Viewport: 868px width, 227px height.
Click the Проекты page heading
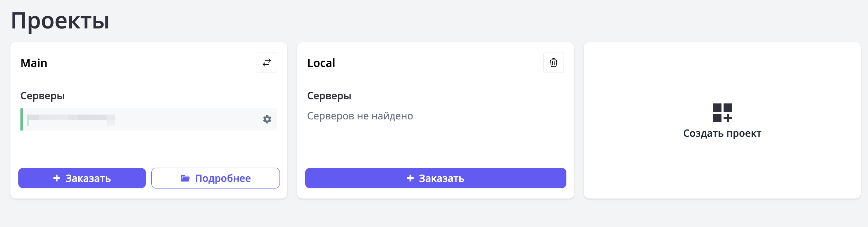60,21
